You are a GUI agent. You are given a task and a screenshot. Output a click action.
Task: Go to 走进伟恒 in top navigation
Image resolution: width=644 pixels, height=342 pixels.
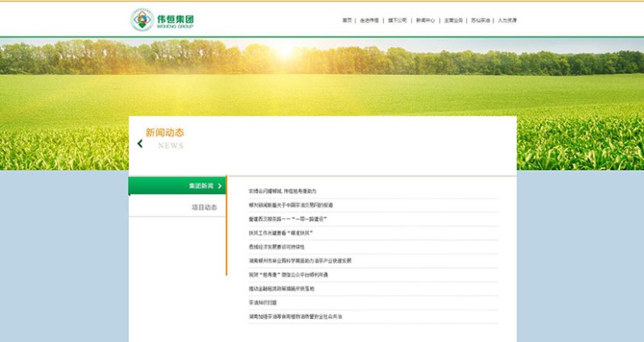(369, 20)
